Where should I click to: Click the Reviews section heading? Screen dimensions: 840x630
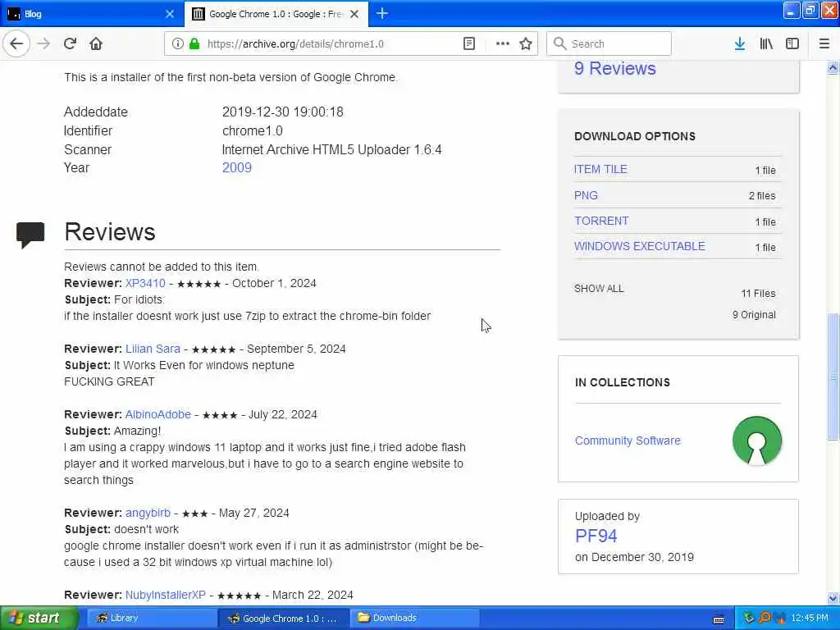(110, 232)
